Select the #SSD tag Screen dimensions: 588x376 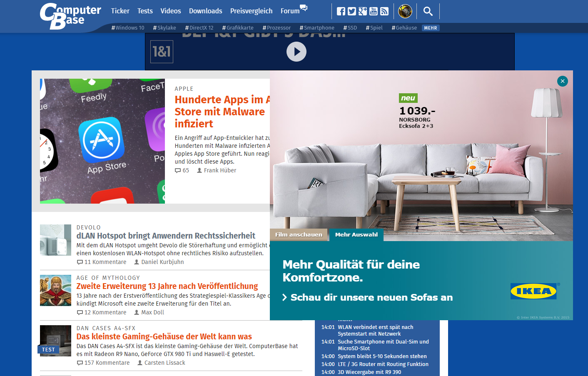[x=350, y=28]
